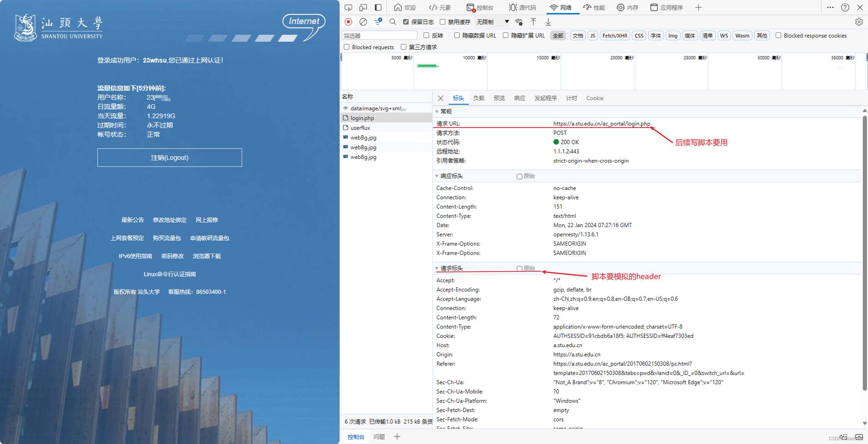Open the throttling dropdown
The height and width of the screenshot is (444, 868).
click(493, 22)
